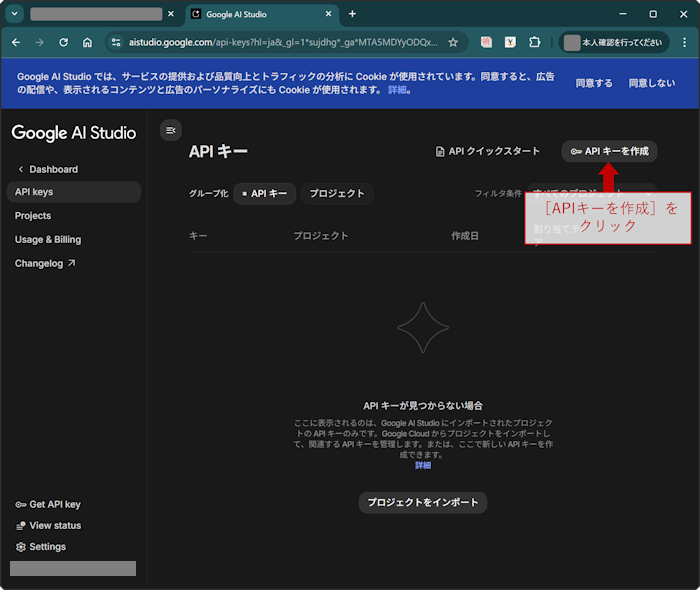This screenshot has height=590, width=700.
Task: Click the browser back arrow
Action: [x=16, y=43]
